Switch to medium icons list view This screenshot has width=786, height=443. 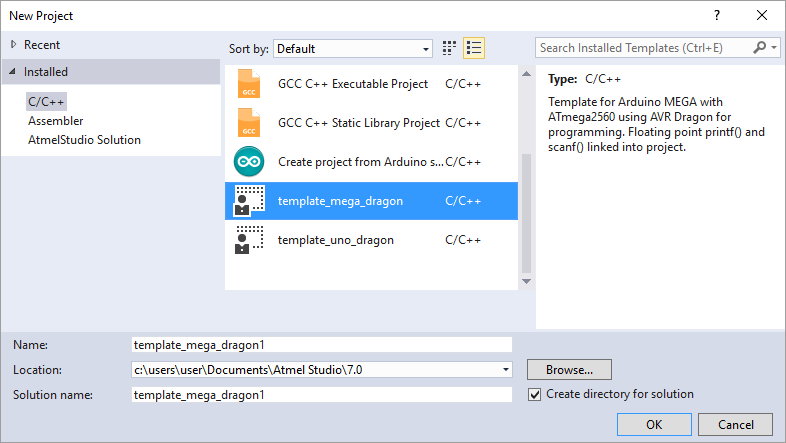[474, 48]
